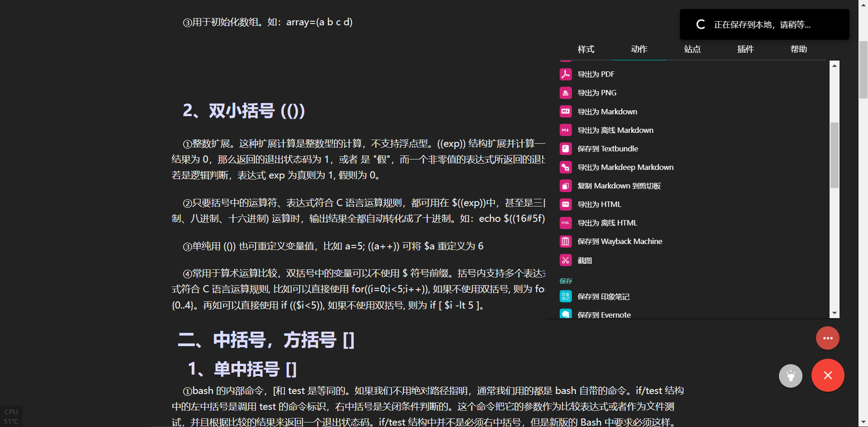This screenshot has height=427, width=868.
Task: Export the page as PDF
Action: pos(596,74)
